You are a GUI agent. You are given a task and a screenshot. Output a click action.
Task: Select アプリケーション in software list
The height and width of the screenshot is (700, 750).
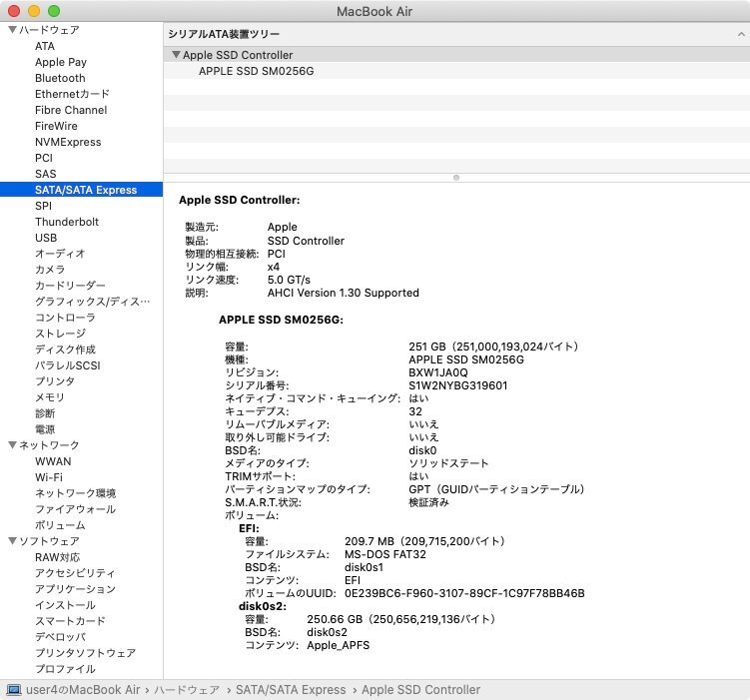point(75,589)
